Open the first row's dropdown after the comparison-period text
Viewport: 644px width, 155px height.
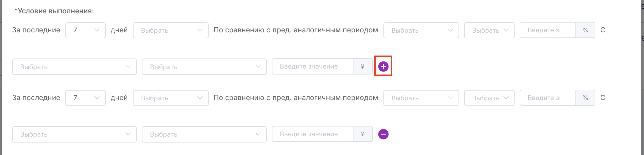coord(421,30)
